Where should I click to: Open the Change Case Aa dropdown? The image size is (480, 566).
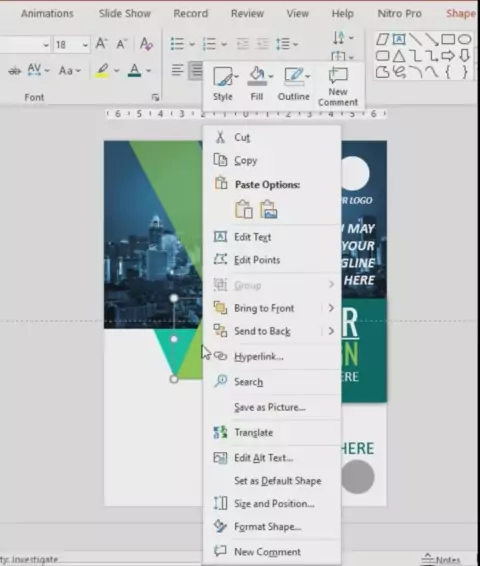click(70, 70)
